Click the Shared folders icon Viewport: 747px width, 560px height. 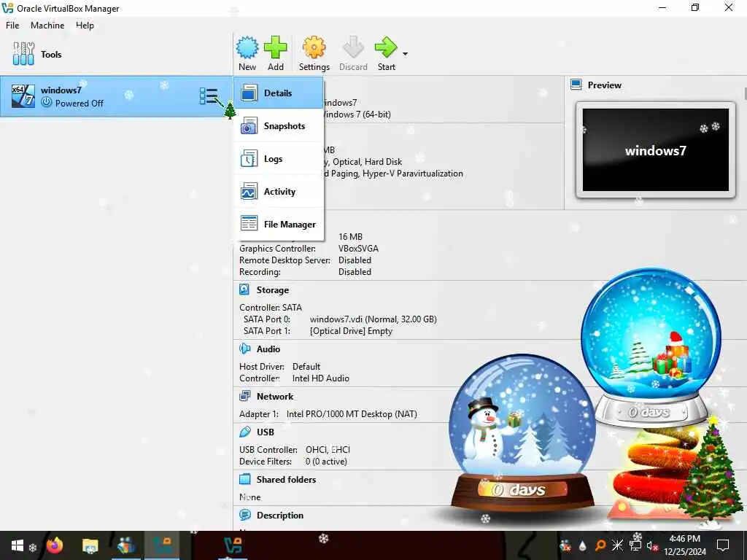tap(244, 479)
